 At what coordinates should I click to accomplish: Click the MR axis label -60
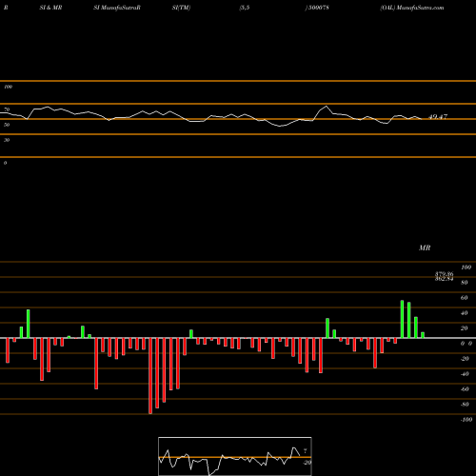click(x=465, y=389)
